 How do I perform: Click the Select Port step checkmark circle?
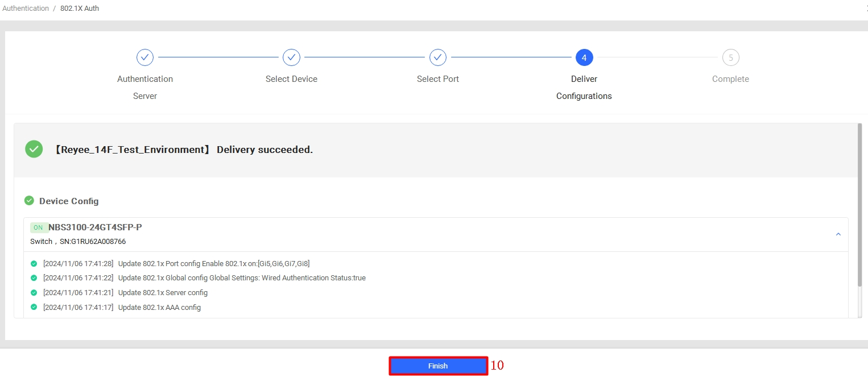pos(437,57)
